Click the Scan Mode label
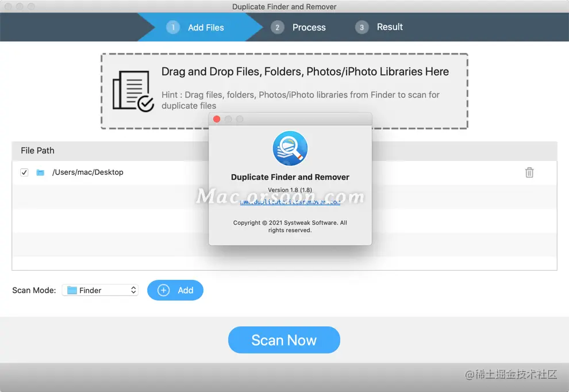The image size is (569, 392). click(34, 290)
